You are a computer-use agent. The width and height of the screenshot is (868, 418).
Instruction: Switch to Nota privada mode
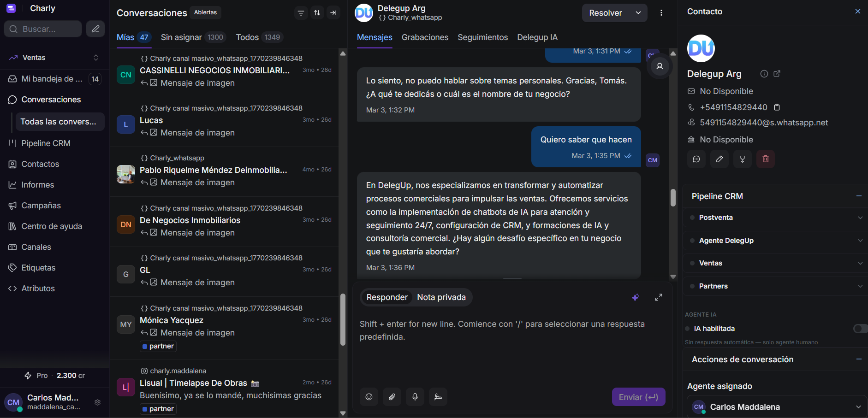[441, 297]
